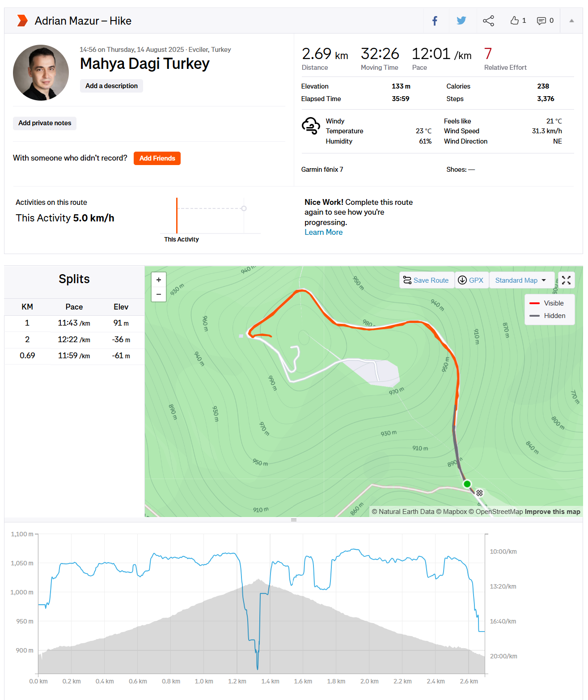Zoom in on the map

(x=159, y=280)
